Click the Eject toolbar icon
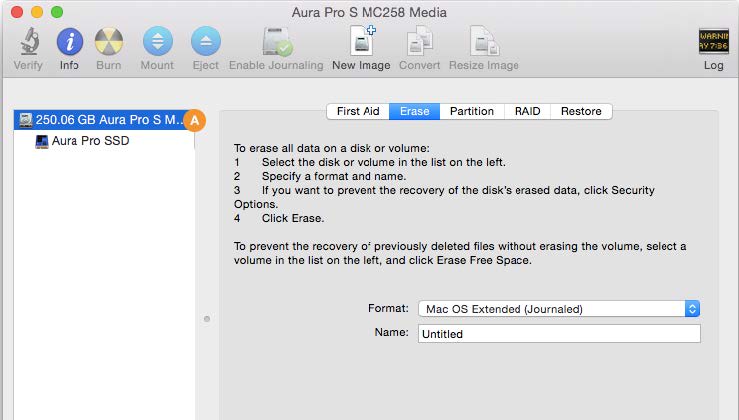Screen dimensions: 739x420 (x=206, y=41)
